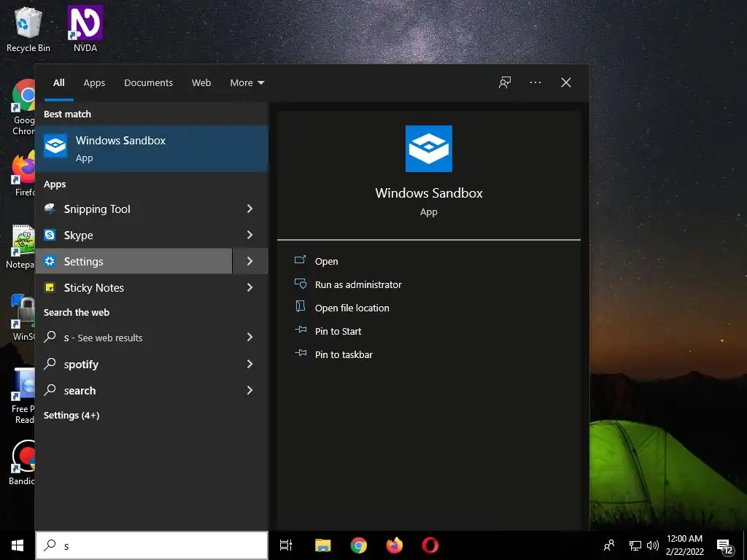Switch to the Apps search tab
This screenshot has height=560, width=747.
[x=94, y=82]
